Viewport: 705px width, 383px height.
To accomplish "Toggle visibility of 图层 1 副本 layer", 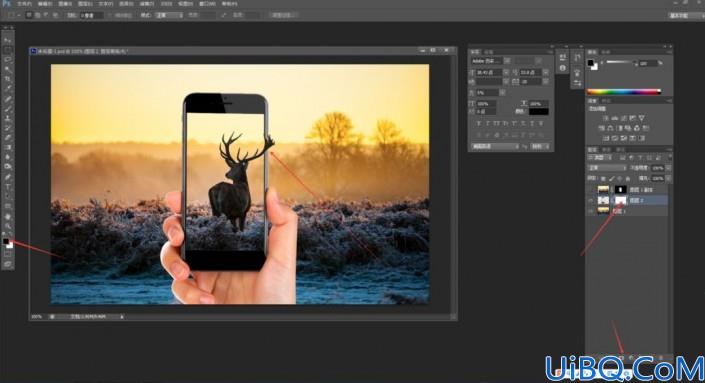I will coord(591,190).
